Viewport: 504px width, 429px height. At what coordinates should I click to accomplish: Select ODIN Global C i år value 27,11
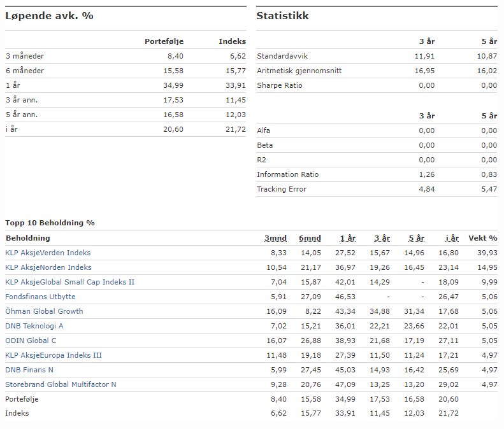pos(449,341)
